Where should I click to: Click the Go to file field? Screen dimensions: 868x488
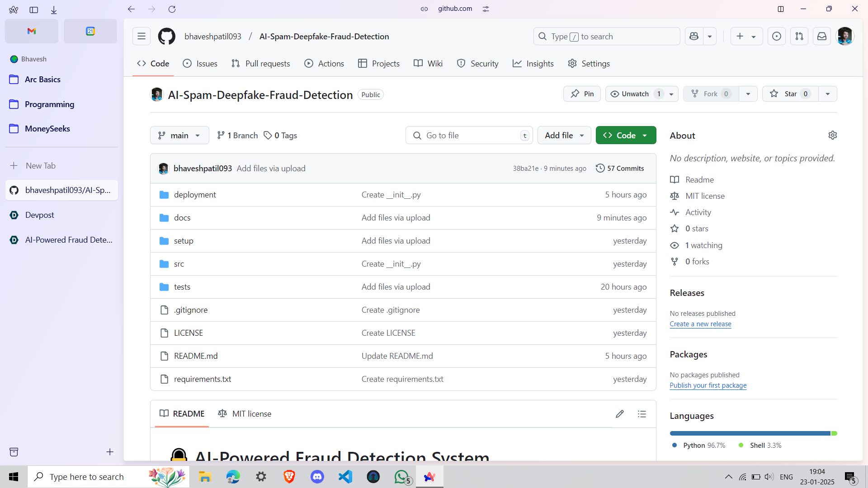pos(469,135)
